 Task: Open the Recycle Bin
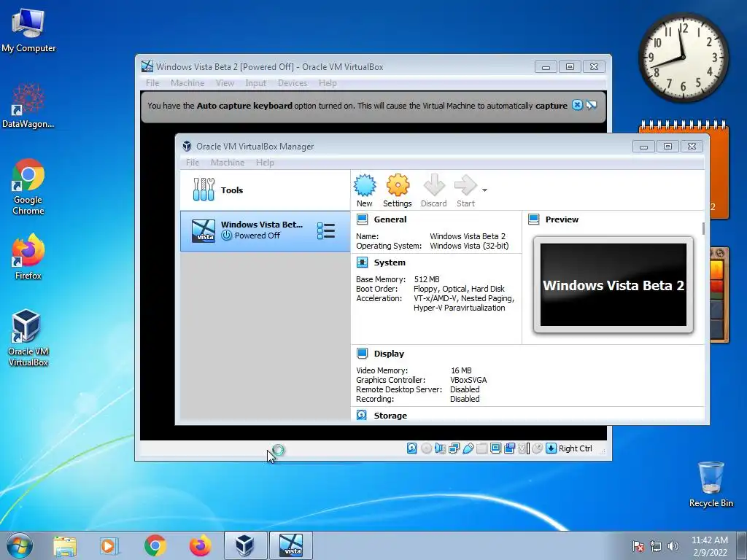pos(711,484)
